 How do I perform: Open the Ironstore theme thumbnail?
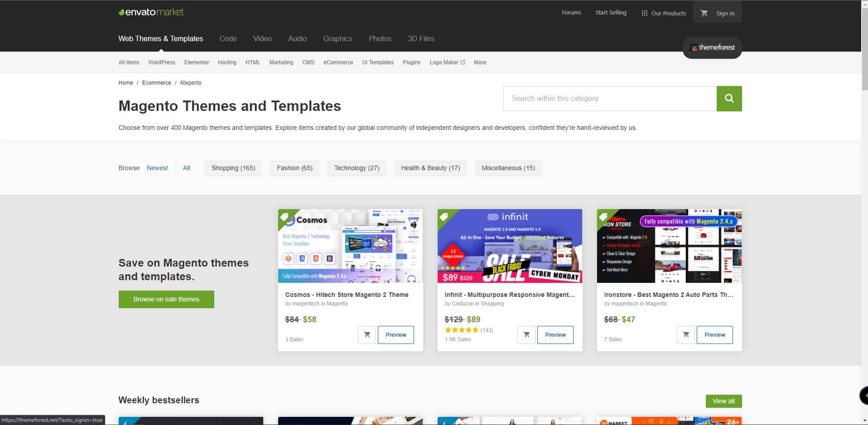pyautogui.click(x=669, y=246)
